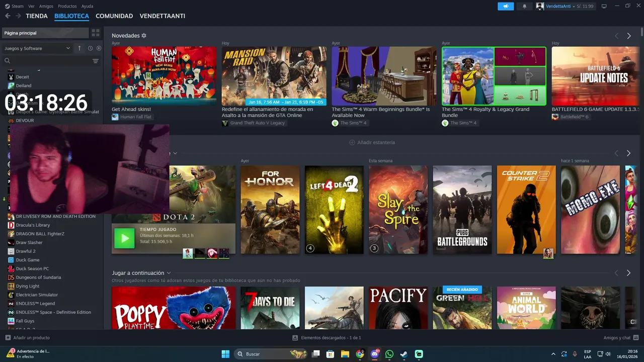Toggle sort order up-arrow in library
This screenshot has height=362, width=644.
[x=79, y=48]
